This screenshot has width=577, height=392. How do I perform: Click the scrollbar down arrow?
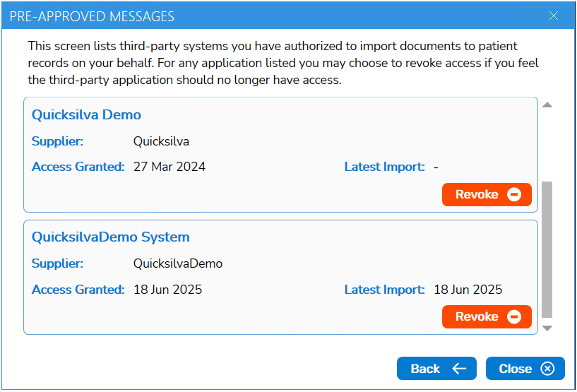coord(547,328)
